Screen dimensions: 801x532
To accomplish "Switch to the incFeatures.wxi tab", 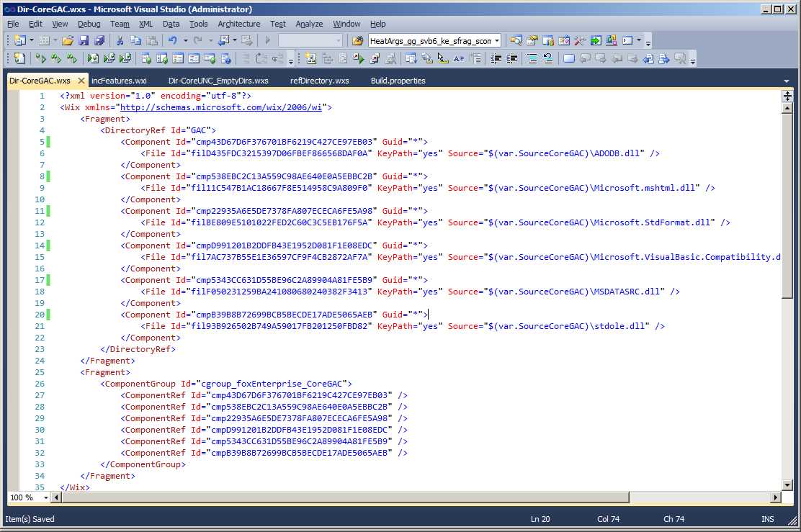I will [119, 81].
